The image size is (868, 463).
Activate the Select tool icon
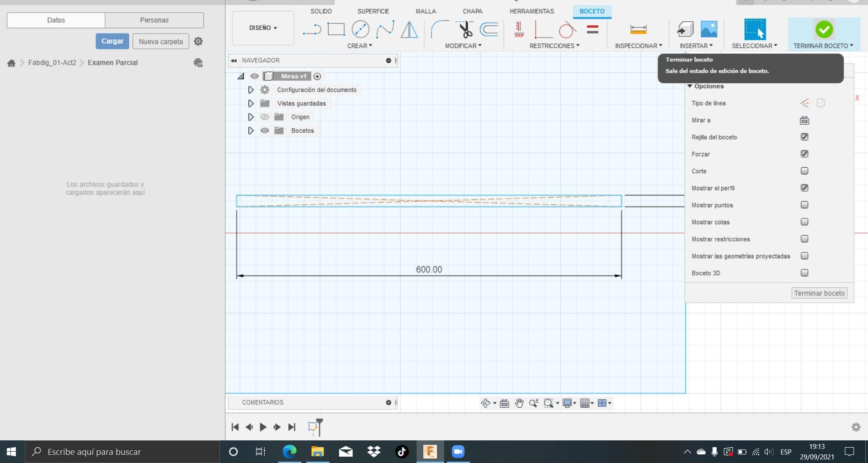pyautogui.click(x=755, y=29)
